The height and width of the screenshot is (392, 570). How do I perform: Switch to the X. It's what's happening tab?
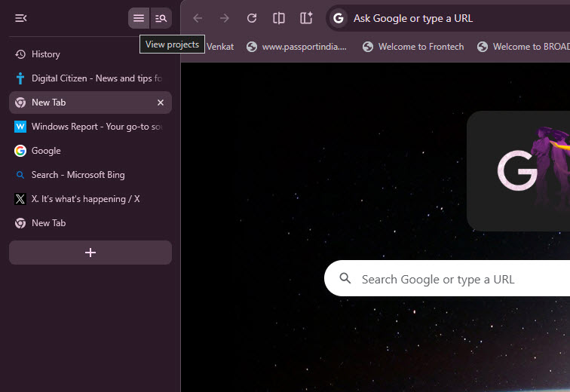tap(90, 199)
